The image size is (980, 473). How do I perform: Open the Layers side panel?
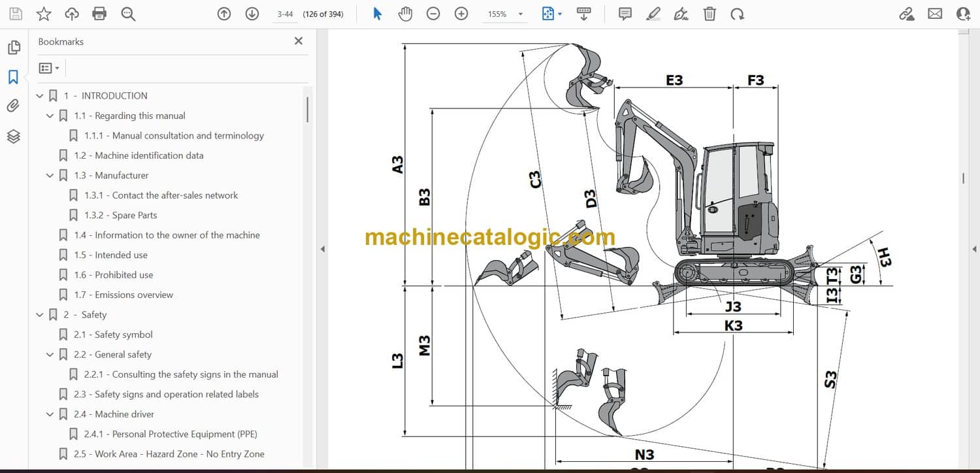[x=13, y=136]
